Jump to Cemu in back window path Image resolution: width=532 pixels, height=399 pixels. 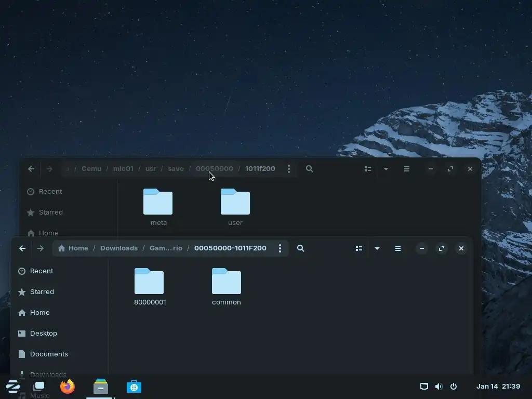tap(91, 169)
